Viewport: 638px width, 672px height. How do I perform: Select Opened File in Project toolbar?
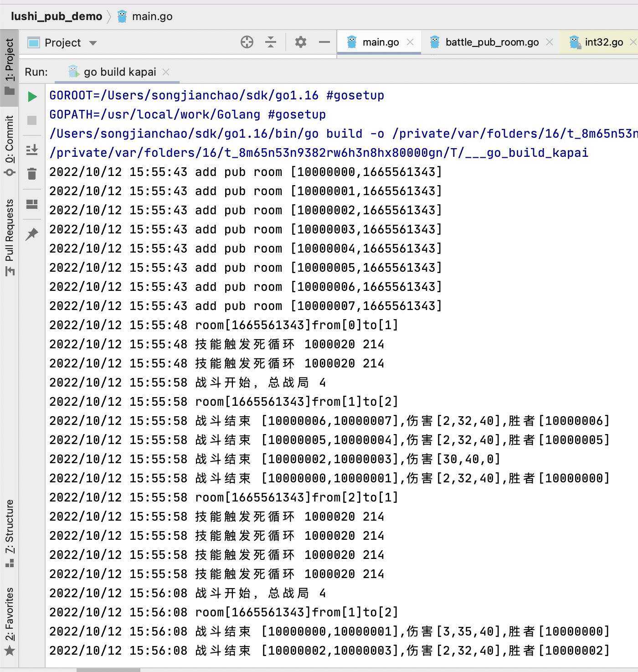247,42
